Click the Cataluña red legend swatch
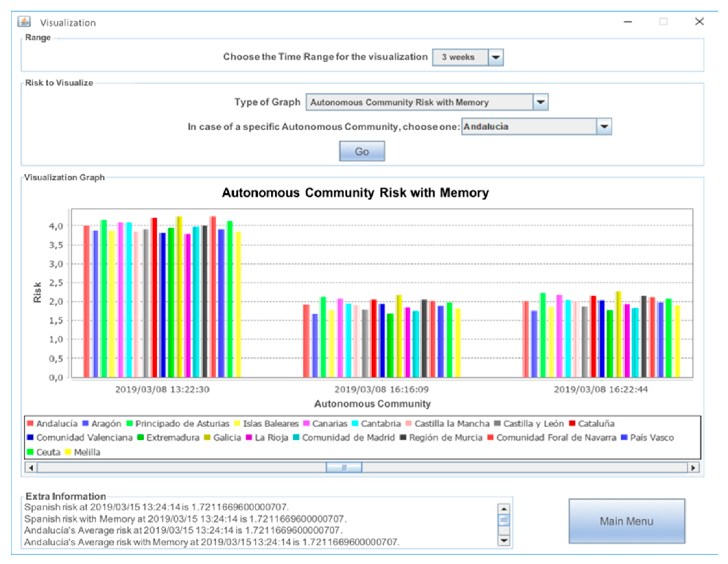 572,423
